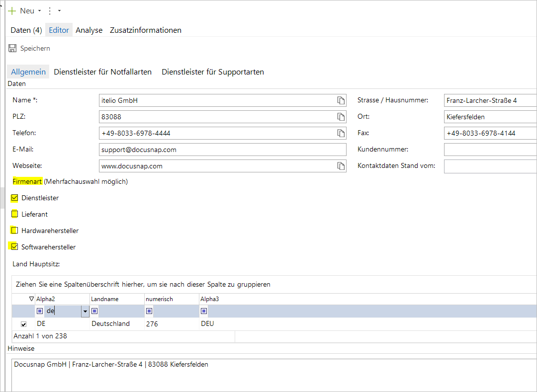
Task: Click the green plus Neu icon
Action: tap(12, 11)
